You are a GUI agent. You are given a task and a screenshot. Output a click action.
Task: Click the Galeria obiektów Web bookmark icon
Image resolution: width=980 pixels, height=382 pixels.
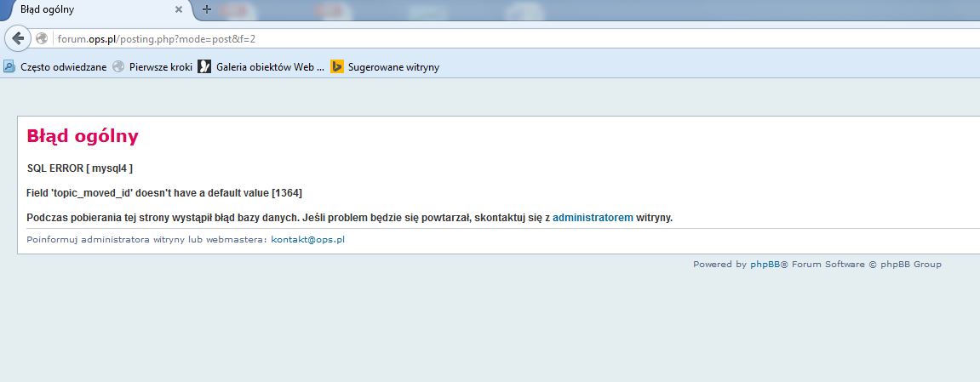click(204, 67)
